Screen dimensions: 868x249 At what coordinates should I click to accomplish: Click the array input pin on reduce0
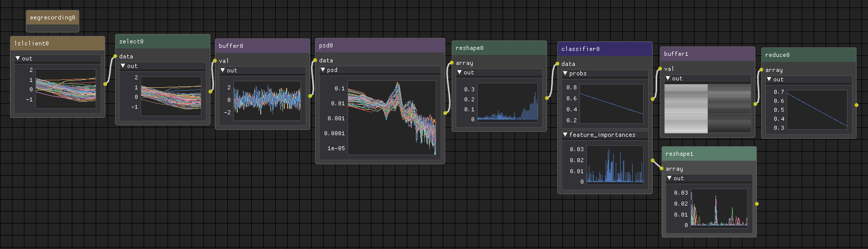pos(762,70)
